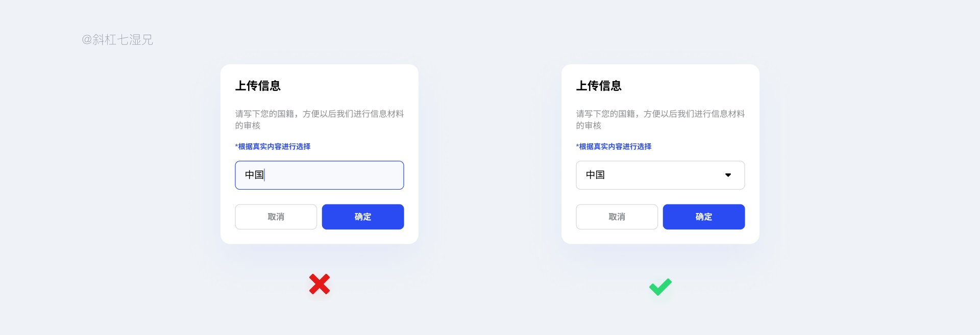This screenshot has width=980, height=335.
Task: Click 取消 button in left dialog
Action: (276, 217)
